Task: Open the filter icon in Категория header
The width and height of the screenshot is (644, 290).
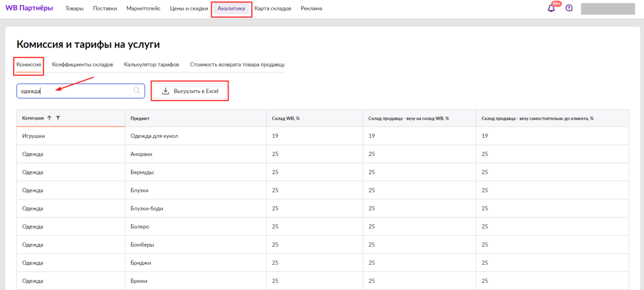Action: pos(58,118)
